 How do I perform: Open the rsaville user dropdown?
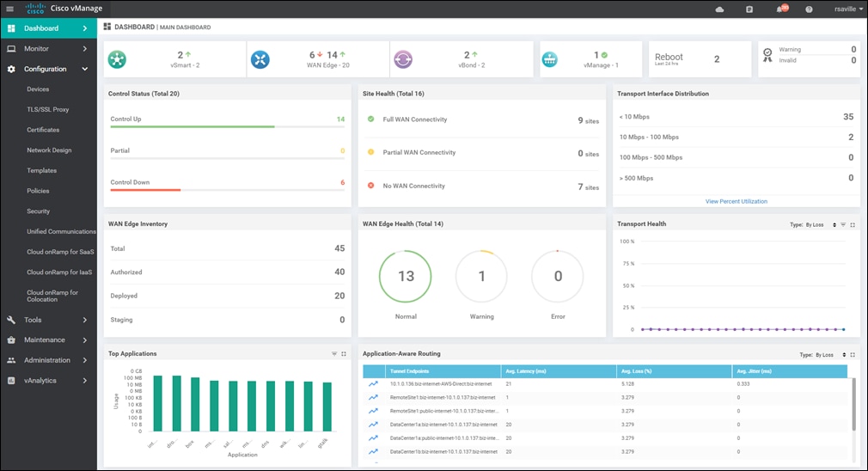848,9
